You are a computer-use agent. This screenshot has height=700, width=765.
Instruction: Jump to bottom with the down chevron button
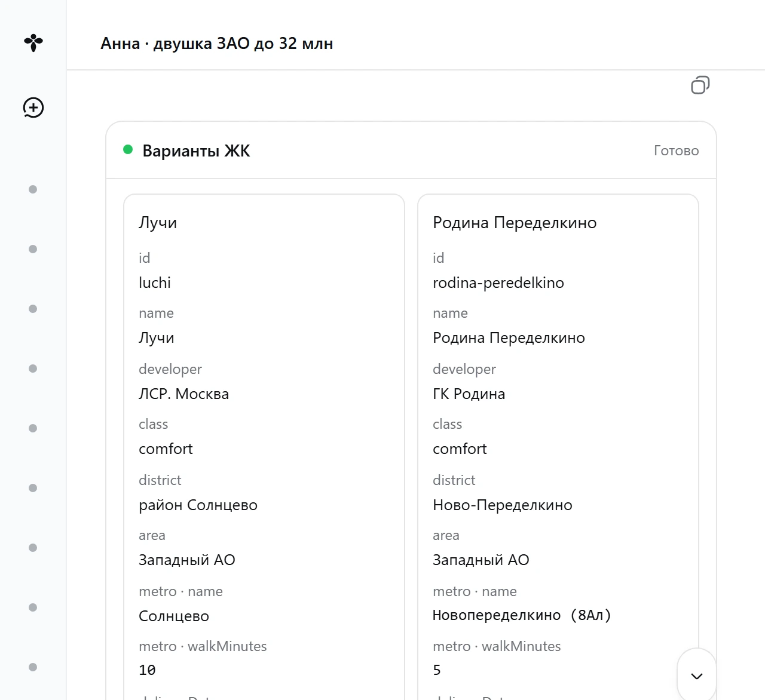coord(696,676)
